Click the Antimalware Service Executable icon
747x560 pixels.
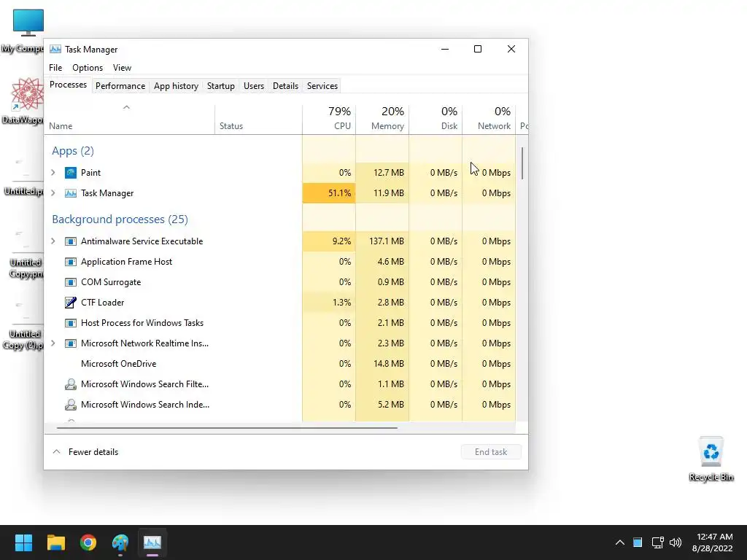71,241
